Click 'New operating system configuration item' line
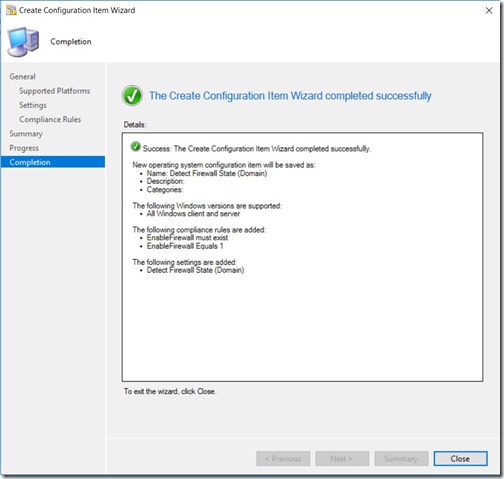This screenshot has width=504, height=479. [x=224, y=165]
